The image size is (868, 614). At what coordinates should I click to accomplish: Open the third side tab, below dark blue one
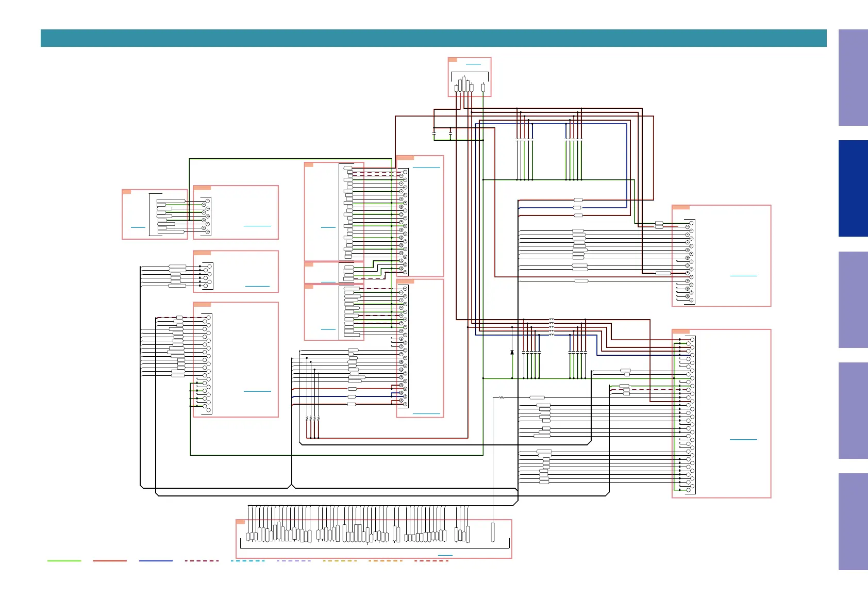point(853,300)
